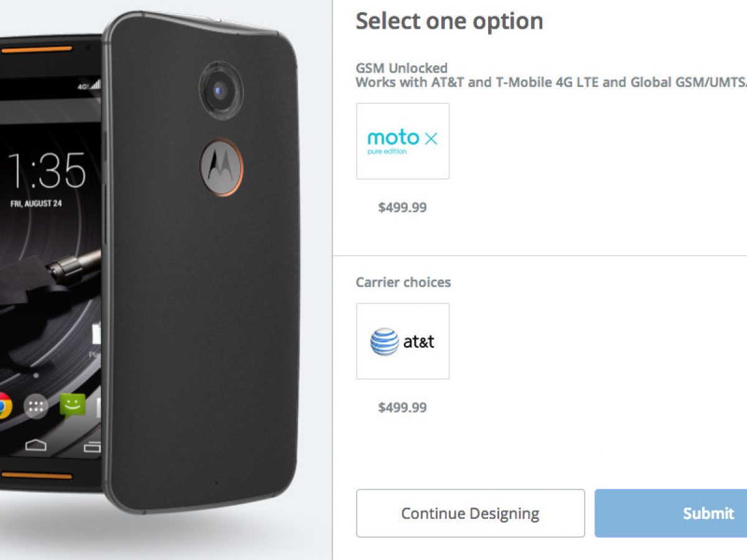Open the app drawer icon on phone
The height and width of the screenshot is (560, 747).
36,407
